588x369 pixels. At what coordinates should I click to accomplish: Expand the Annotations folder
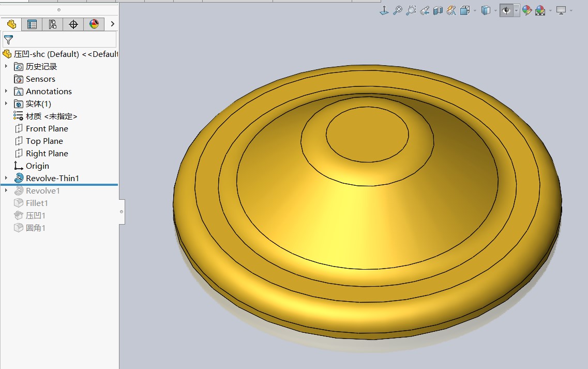pos(6,91)
